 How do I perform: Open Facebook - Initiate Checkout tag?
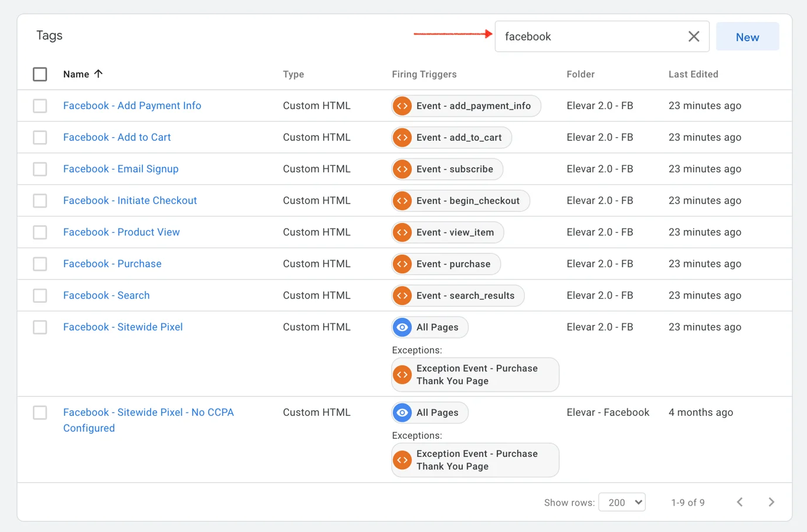[130, 201]
